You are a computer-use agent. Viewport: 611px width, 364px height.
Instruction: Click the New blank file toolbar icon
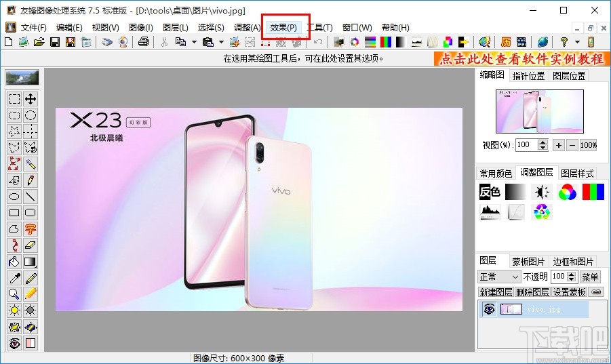8,41
